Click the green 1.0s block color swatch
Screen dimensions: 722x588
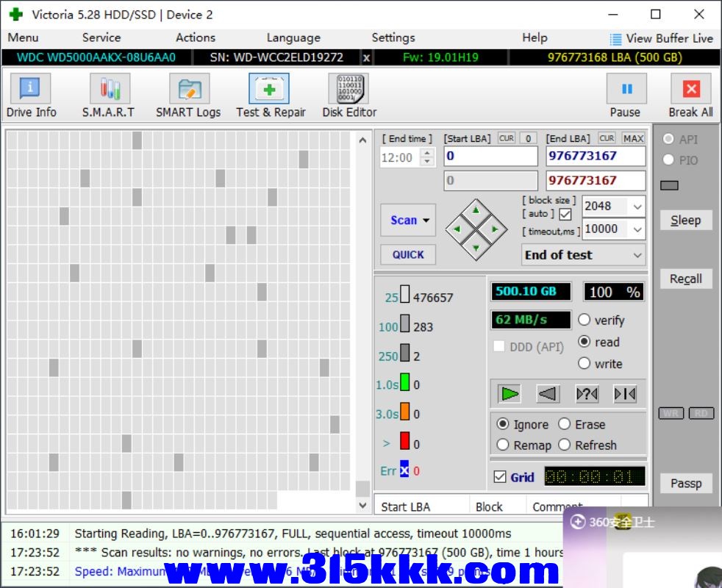pyautogui.click(x=404, y=383)
